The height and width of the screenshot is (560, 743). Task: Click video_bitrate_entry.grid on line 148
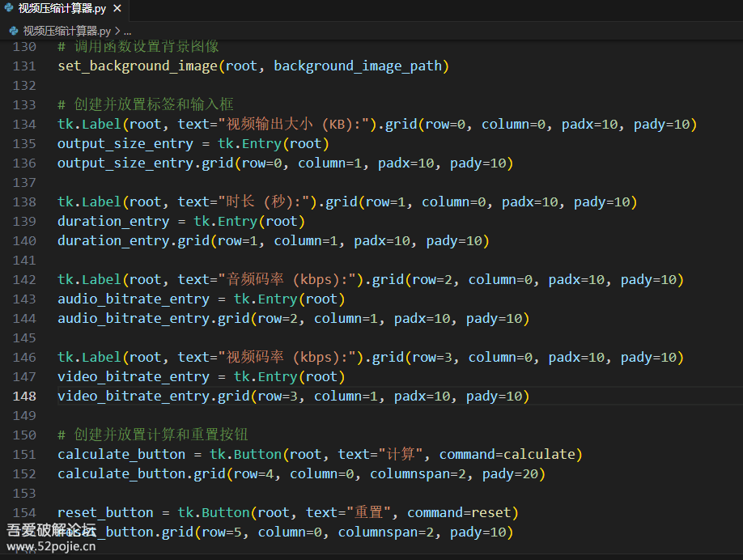154,397
